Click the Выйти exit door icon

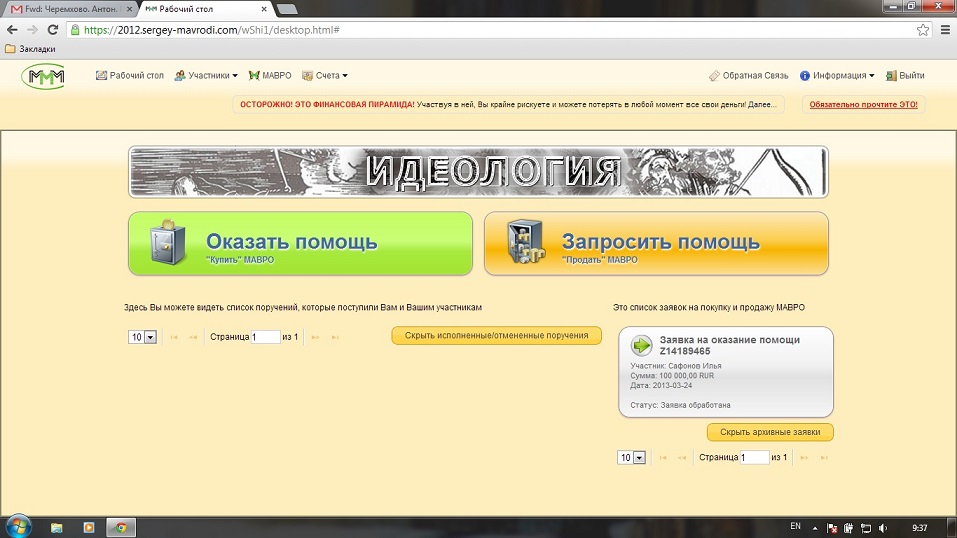(891, 76)
